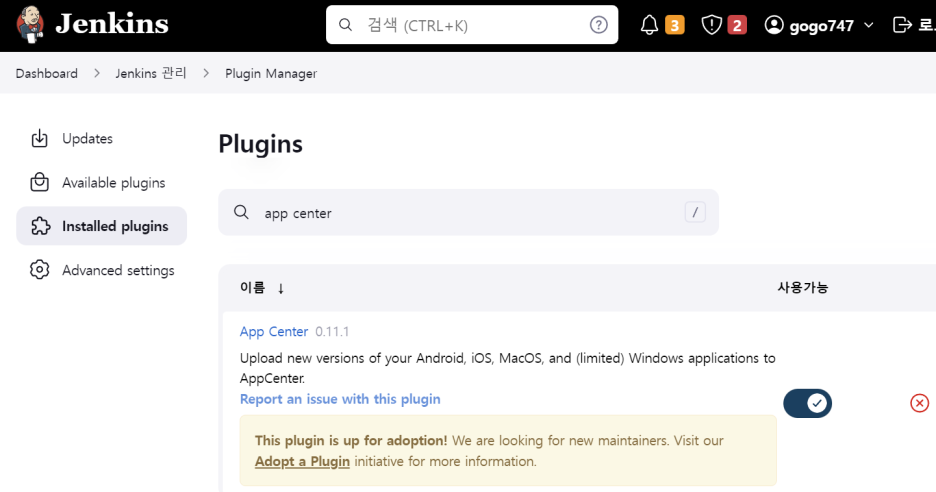Focus the top search box
Screen dimensions: 936x492
click(x=472, y=24)
